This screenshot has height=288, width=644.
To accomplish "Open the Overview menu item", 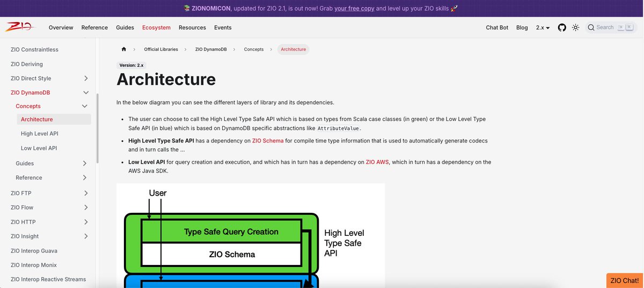I will coord(61,27).
